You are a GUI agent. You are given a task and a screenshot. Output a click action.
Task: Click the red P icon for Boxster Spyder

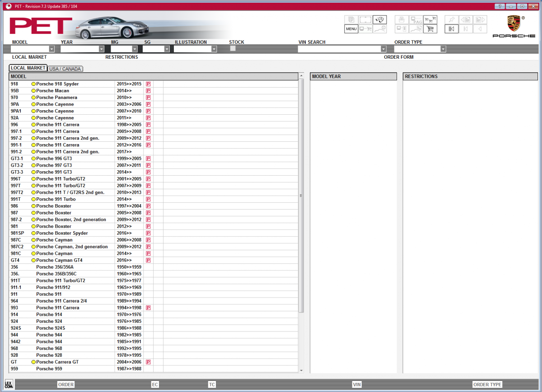pos(148,233)
